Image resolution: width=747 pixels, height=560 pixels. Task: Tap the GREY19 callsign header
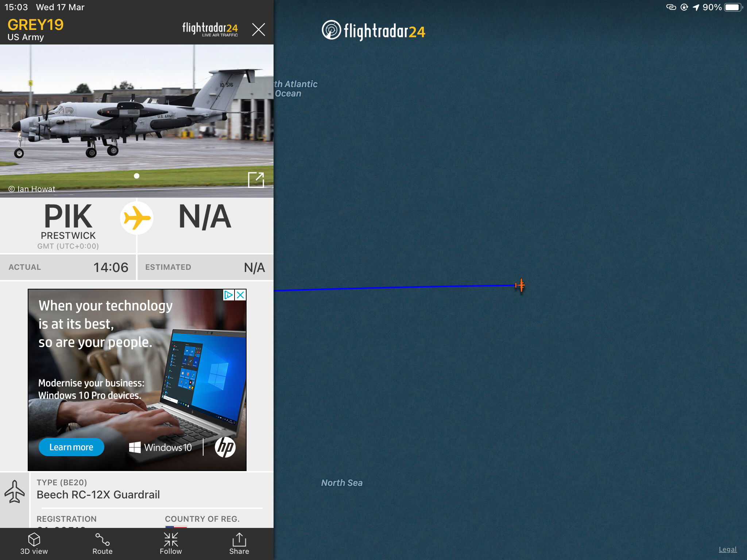[x=36, y=25]
